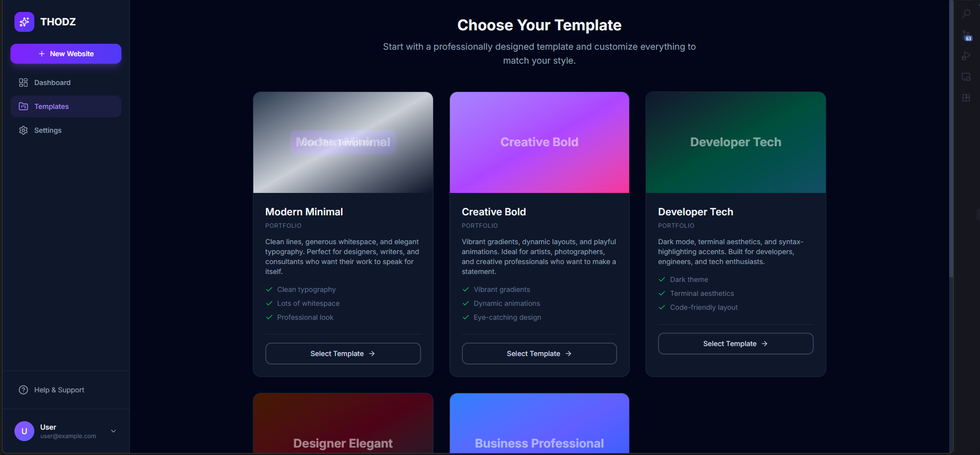The height and width of the screenshot is (455, 980).
Task: Click the Help & Support question icon
Action: coord(23,390)
